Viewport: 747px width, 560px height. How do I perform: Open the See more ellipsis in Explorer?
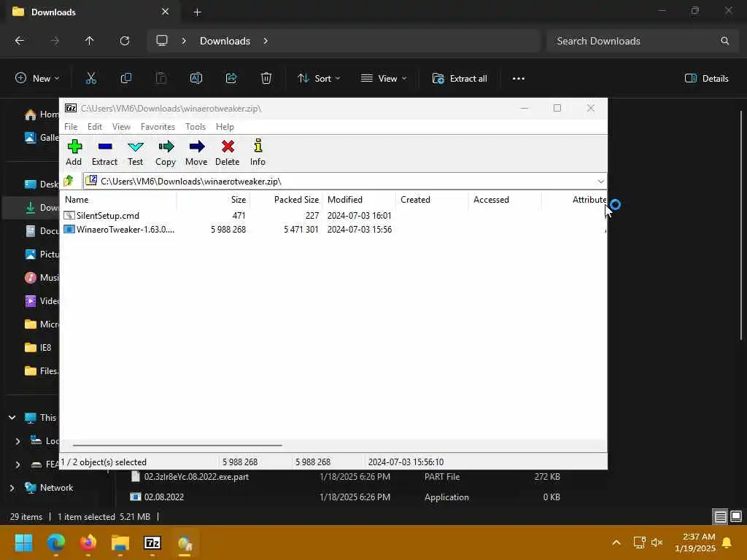(519, 79)
